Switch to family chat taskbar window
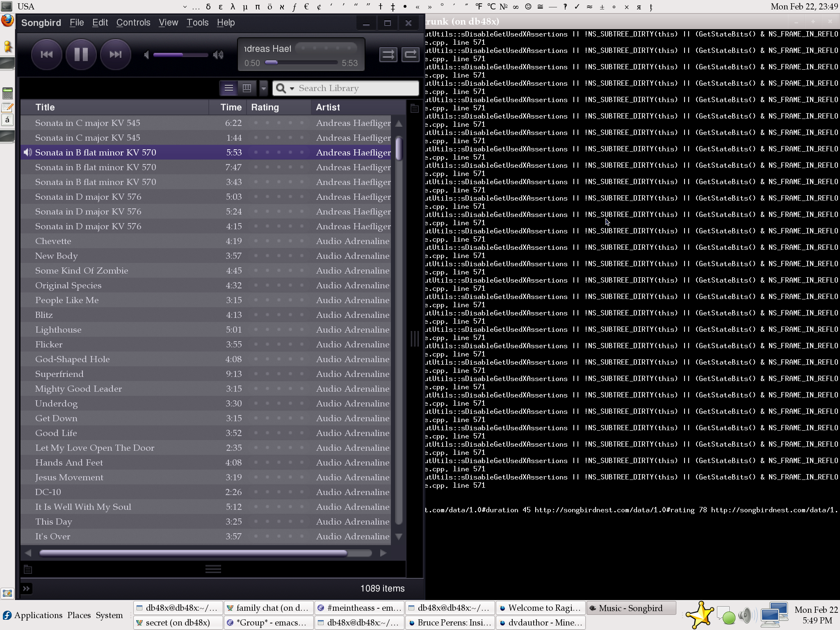Screen dimensions: 840x630 click(269, 608)
